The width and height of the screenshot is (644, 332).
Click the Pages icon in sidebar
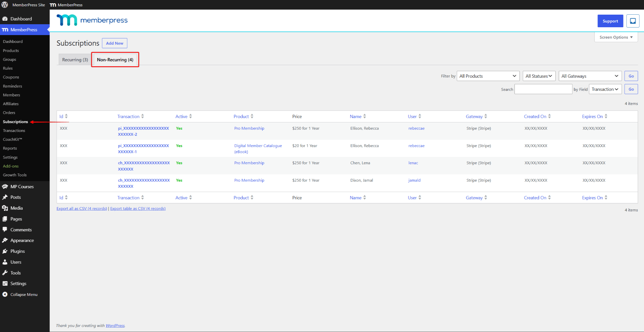pyautogui.click(x=5, y=219)
